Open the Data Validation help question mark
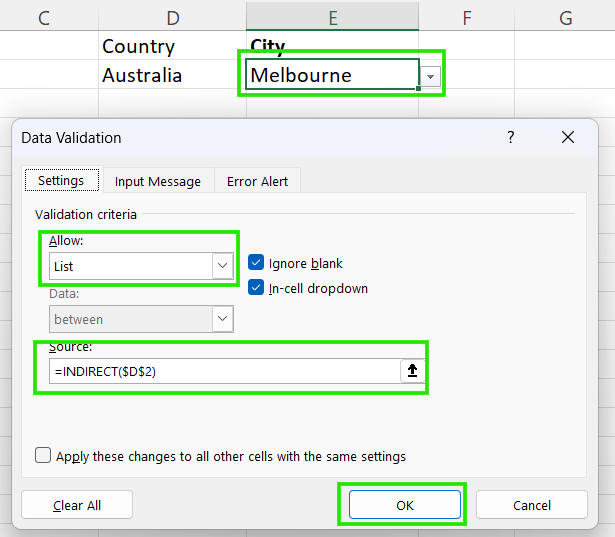The height and width of the screenshot is (537, 615). pos(510,137)
